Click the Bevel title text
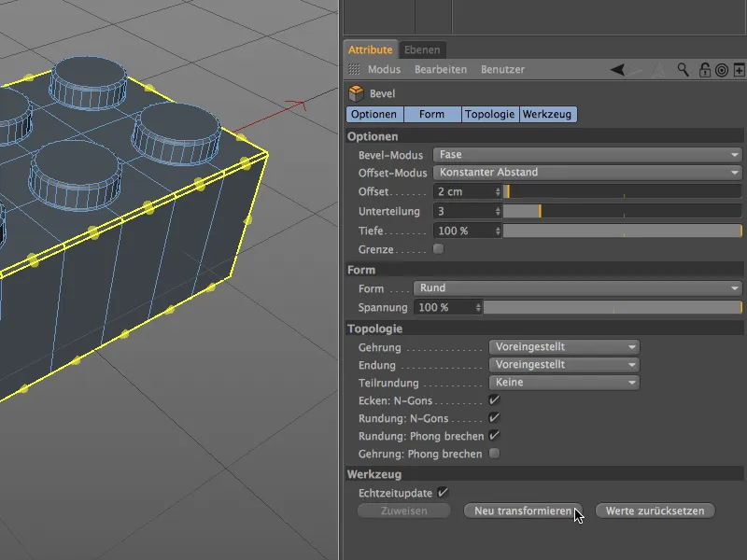Viewport: 747px width, 560px height. click(383, 94)
